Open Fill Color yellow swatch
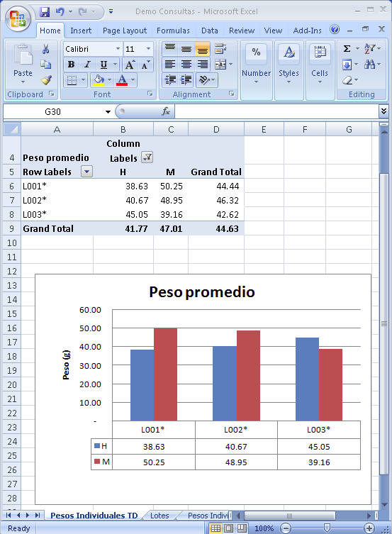This screenshot has height=534, width=392. pos(99,80)
